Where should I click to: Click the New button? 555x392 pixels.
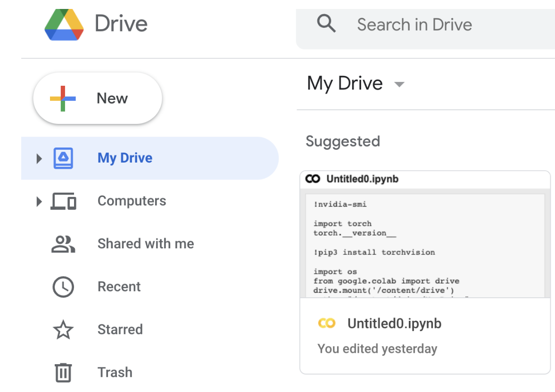coord(98,98)
